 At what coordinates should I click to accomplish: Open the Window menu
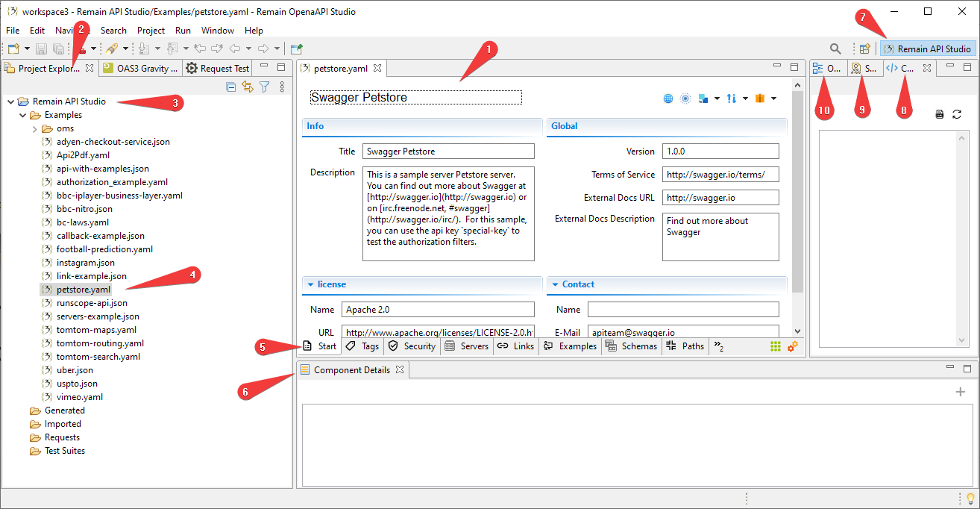pyautogui.click(x=218, y=31)
